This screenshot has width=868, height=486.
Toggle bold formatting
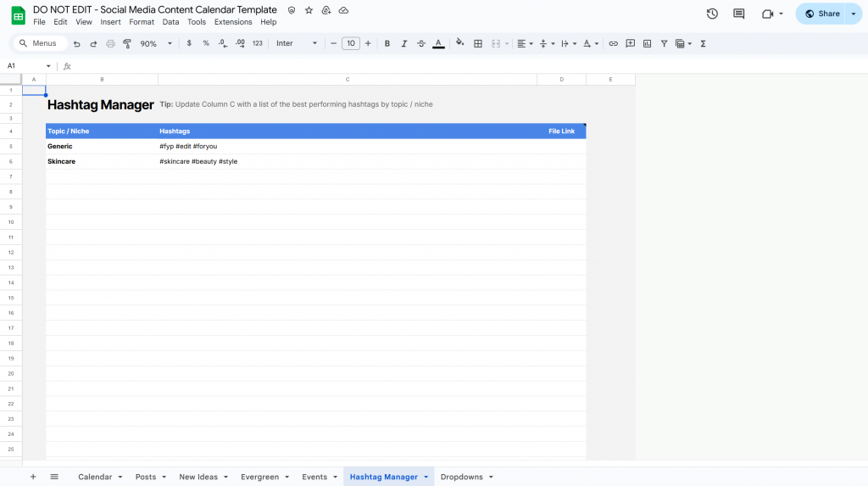pyautogui.click(x=387, y=43)
